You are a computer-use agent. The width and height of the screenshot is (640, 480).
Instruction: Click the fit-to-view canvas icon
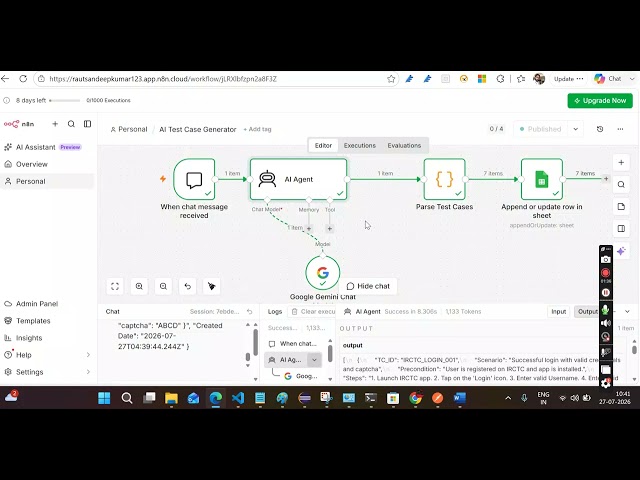point(115,286)
